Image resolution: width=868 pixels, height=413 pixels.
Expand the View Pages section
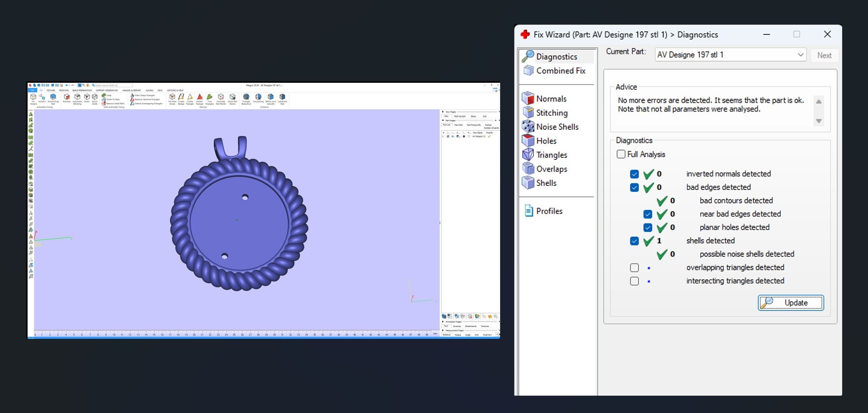point(443,112)
